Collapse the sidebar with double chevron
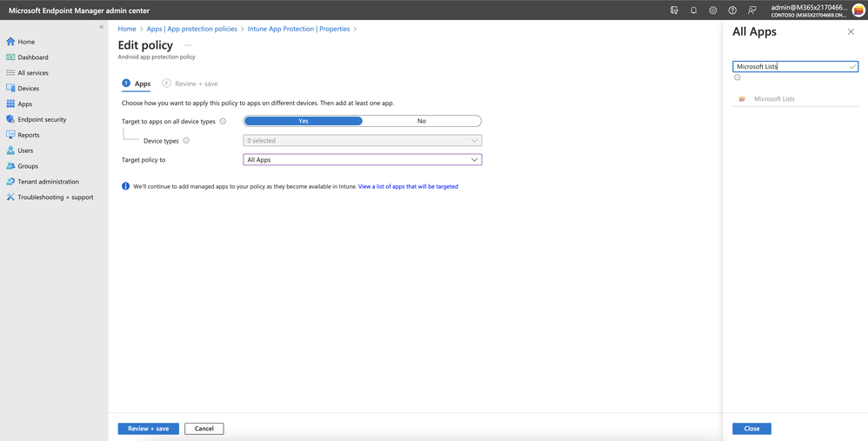 pos(101,27)
